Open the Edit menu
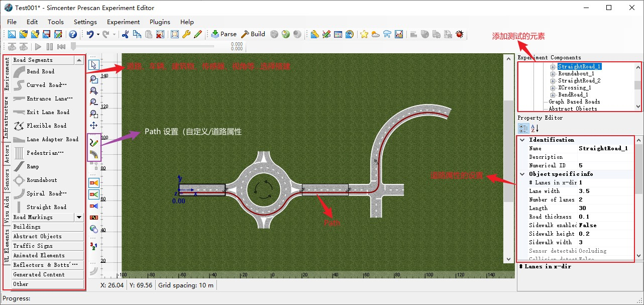644x305 pixels. [x=32, y=22]
